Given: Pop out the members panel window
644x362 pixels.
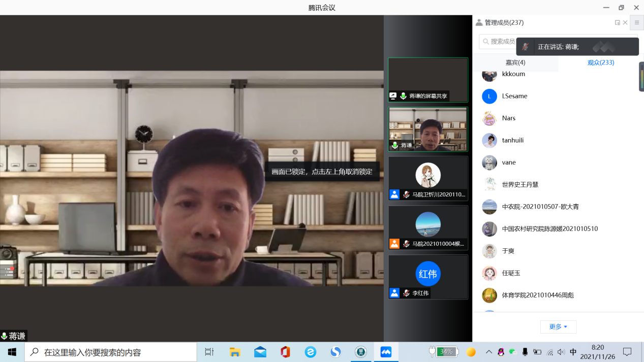Looking at the screenshot, I should [x=617, y=22].
